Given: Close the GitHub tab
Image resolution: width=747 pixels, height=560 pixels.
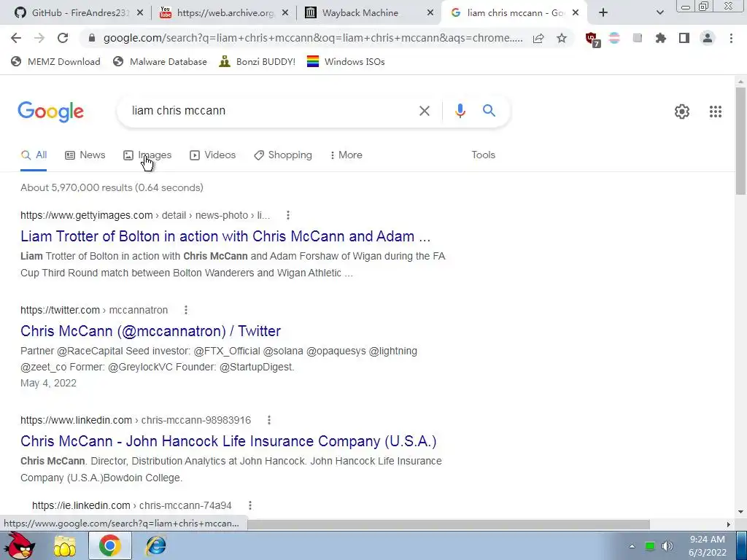Looking at the screenshot, I should (x=139, y=13).
